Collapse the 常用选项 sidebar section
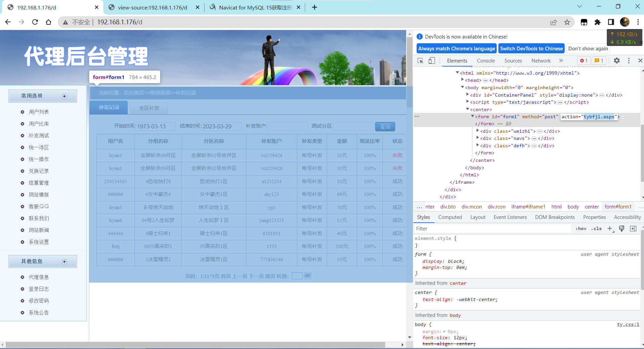This screenshot has width=644, height=349. (65, 96)
